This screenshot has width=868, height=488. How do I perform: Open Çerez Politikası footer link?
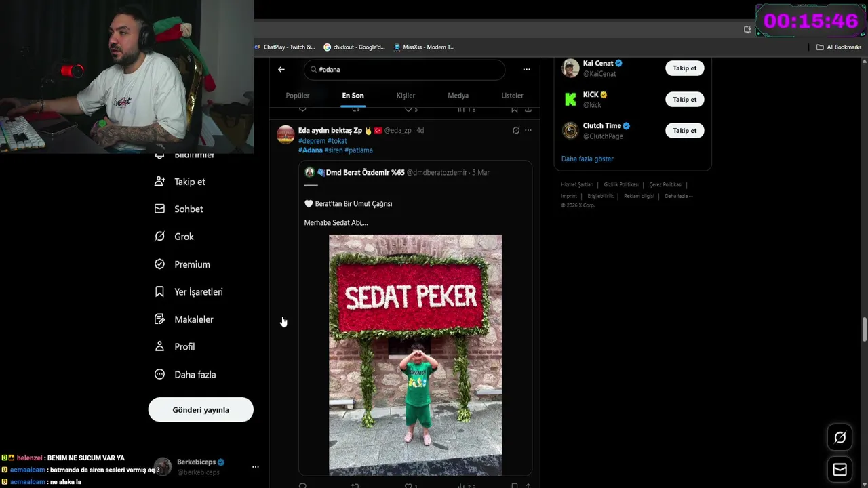(666, 184)
